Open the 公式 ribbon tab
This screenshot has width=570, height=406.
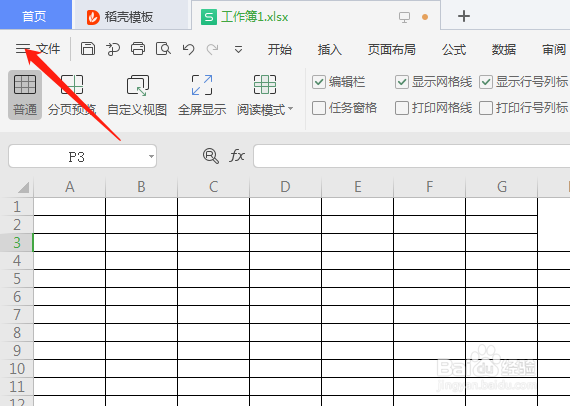[x=454, y=49]
